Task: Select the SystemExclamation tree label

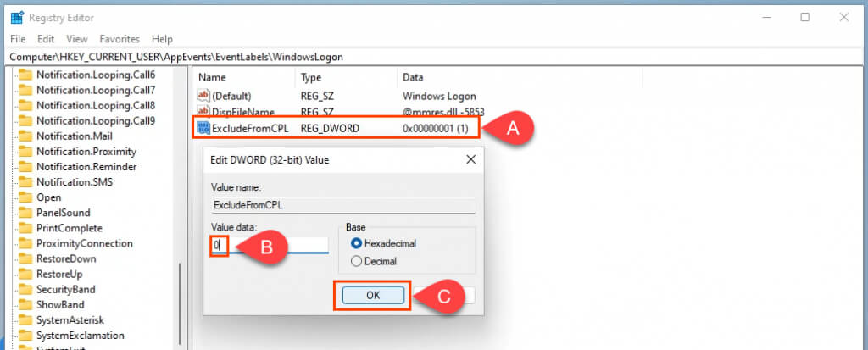Action: click(81, 336)
